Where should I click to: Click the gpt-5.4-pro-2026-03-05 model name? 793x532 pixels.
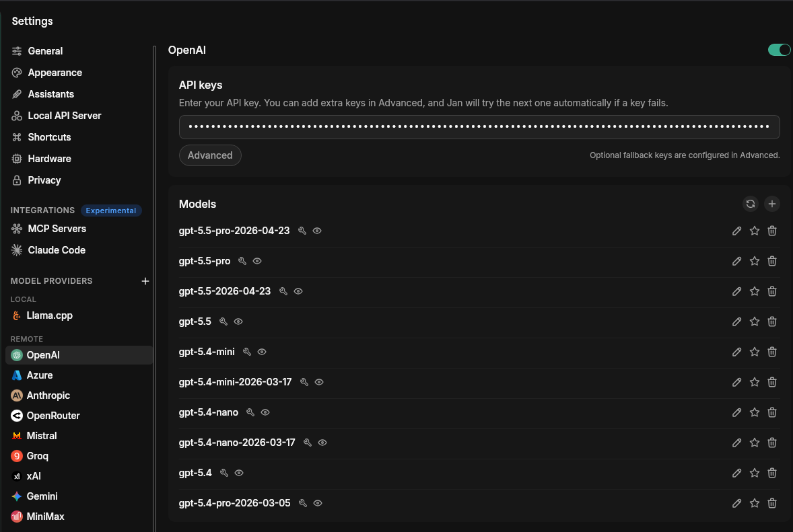(x=235, y=503)
